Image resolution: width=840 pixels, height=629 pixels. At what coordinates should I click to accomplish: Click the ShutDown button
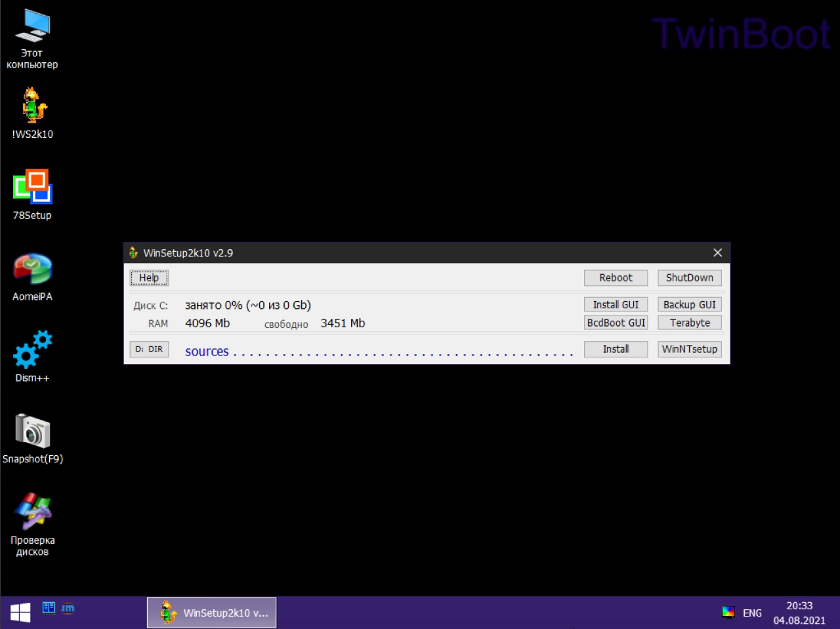tap(690, 277)
